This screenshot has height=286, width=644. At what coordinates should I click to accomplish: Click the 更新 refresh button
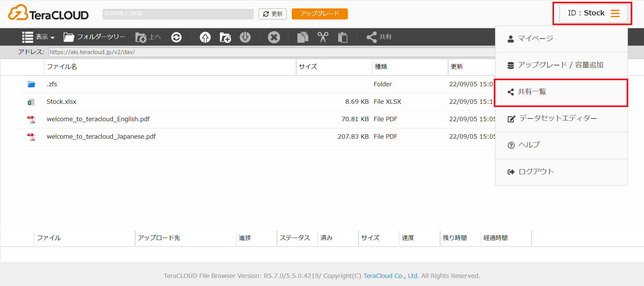tap(273, 14)
